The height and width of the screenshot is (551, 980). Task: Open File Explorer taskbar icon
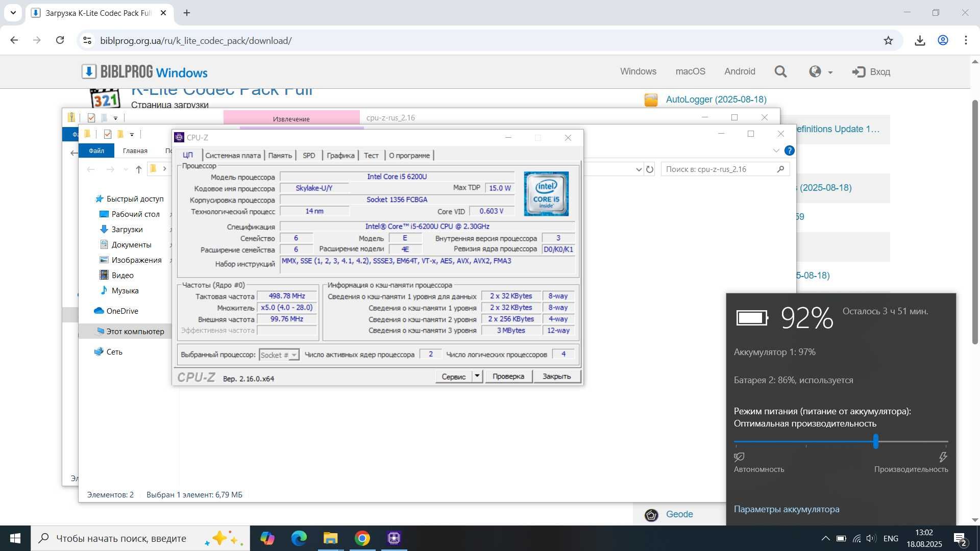330,538
